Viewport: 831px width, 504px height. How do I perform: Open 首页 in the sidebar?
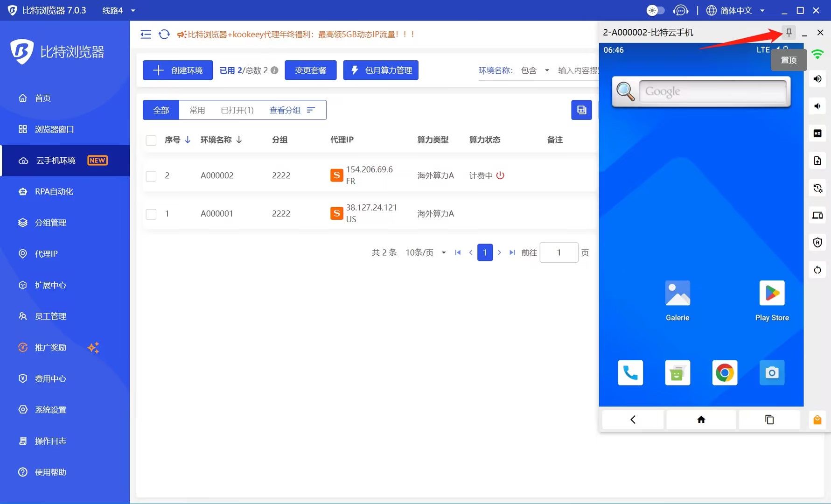(x=65, y=98)
